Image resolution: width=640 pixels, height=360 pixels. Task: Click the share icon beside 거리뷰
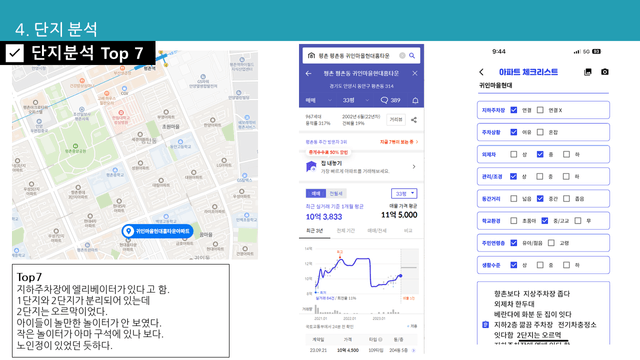(414, 120)
